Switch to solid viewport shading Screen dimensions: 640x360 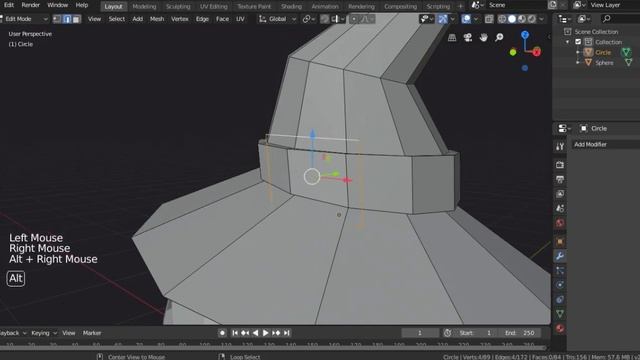click(512, 19)
